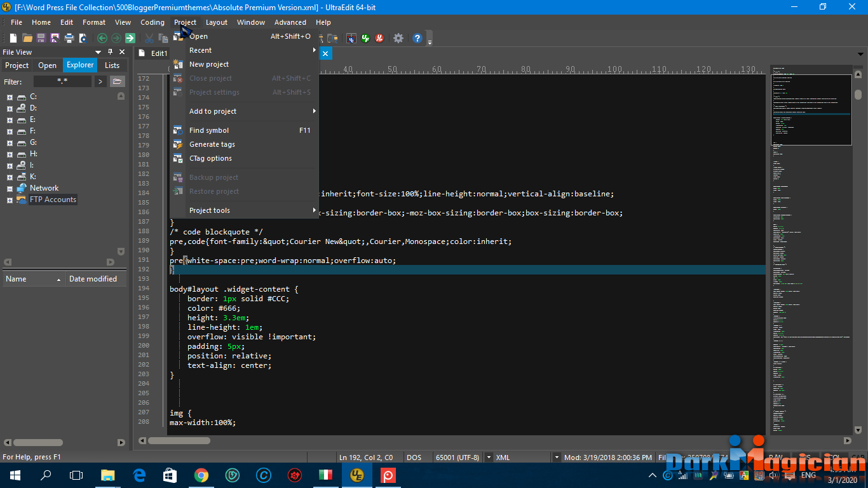868x488 pixels.
Task: Open the Coding menu
Action: point(153,22)
